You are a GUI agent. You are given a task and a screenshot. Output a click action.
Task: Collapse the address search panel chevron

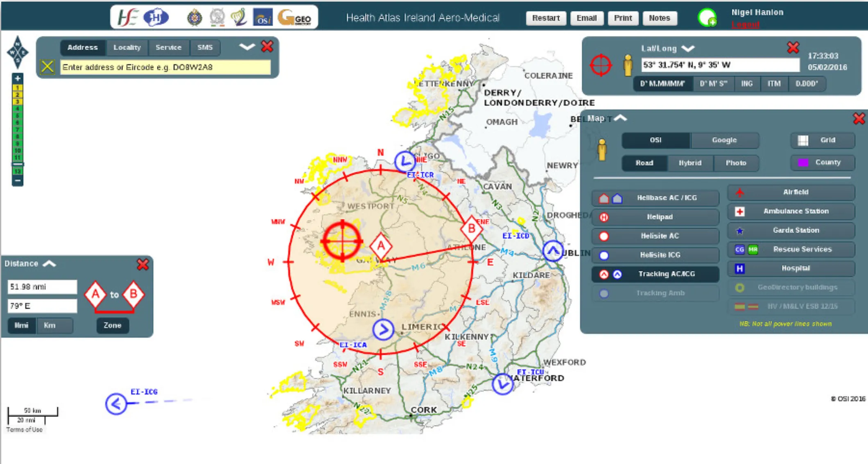point(247,47)
